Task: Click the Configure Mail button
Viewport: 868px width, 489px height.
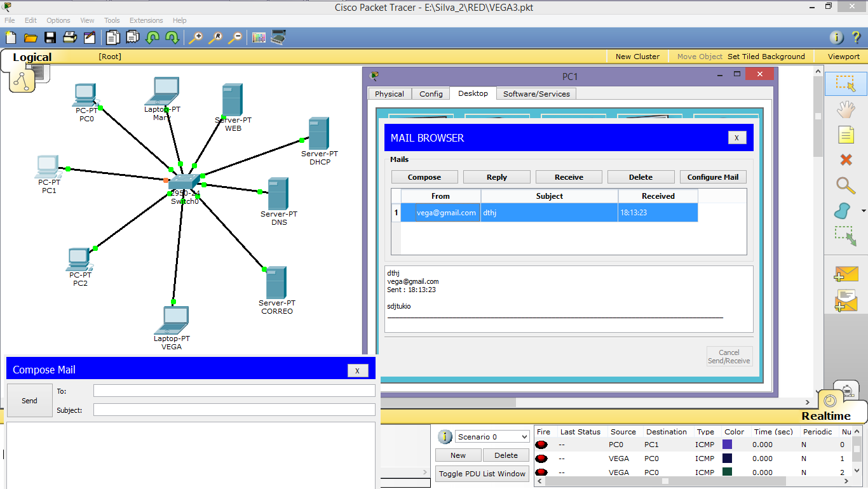Action: pyautogui.click(x=713, y=177)
